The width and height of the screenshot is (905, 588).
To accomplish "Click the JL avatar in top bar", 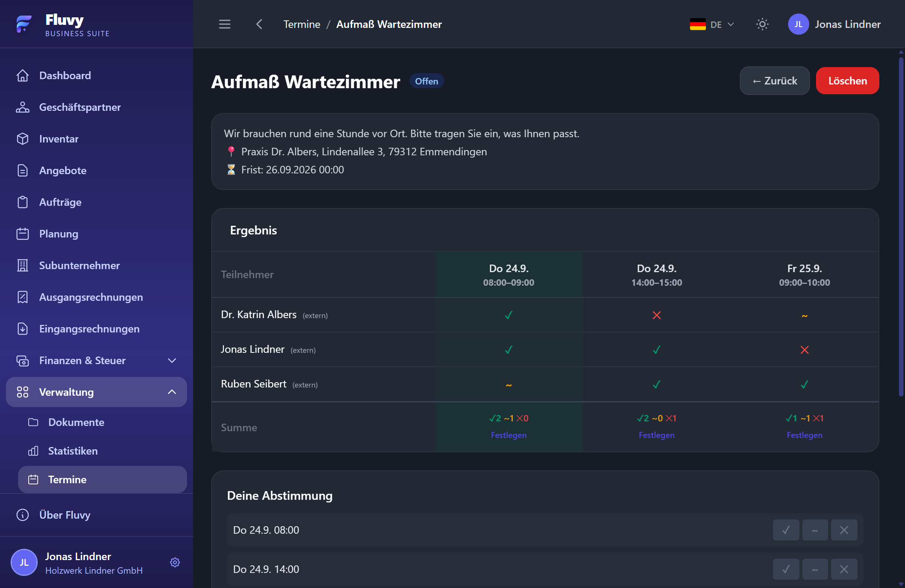I will pyautogui.click(x=798, y=24).
